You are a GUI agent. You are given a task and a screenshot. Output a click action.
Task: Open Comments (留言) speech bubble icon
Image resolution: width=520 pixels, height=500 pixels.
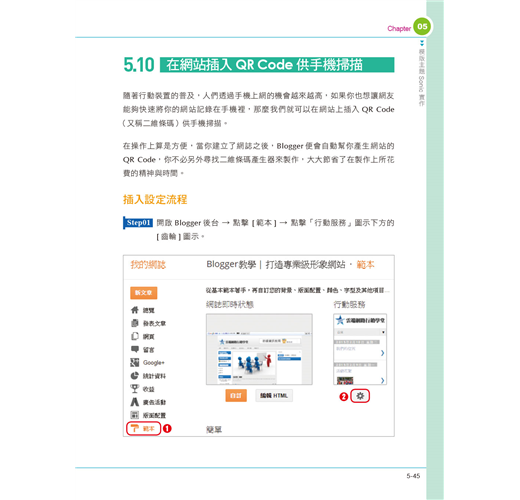pyautogui.click(x=135, y=349)
